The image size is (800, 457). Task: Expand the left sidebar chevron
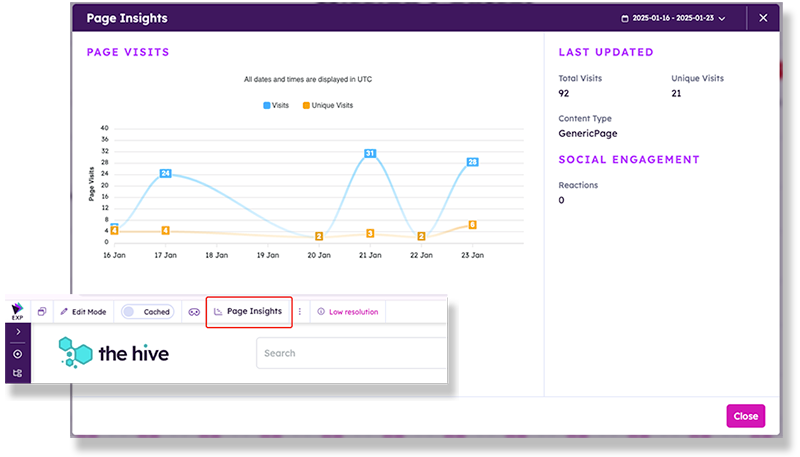coord(18,332)
